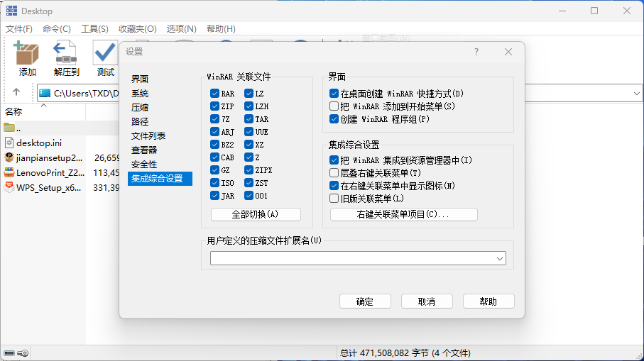
Task: Toggle the ISO association checkbox
Action: pos(214,182)
